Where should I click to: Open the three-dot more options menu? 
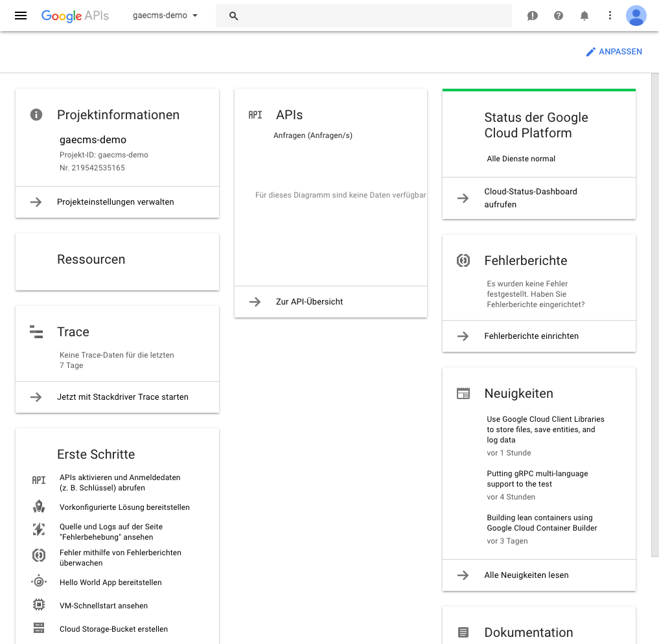(x=610, y=16)
